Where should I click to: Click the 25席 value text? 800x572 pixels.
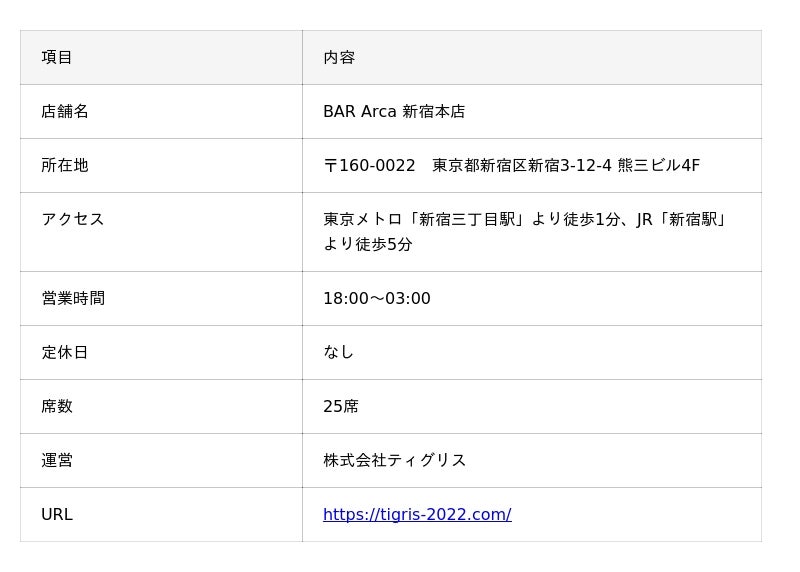click(x=341, y=406)
